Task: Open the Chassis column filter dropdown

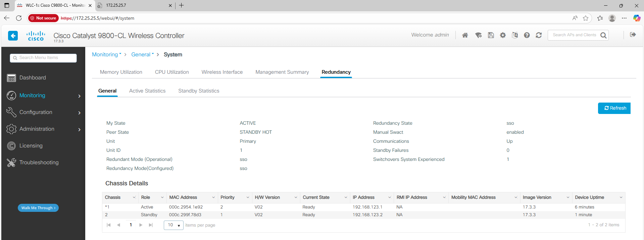Action: click(134, 197)
